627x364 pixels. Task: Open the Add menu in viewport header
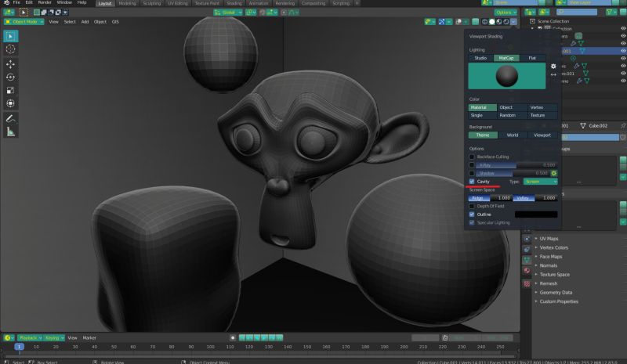[85, 22]
